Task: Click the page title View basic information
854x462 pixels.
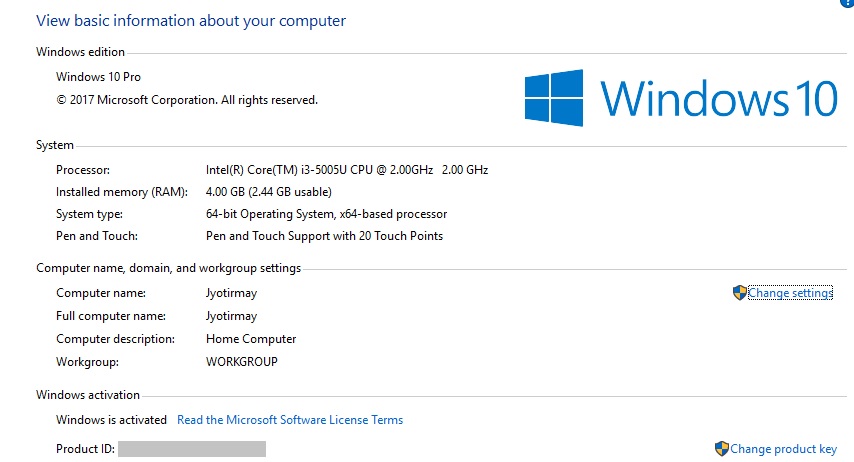Action: [x=191, y=21]
